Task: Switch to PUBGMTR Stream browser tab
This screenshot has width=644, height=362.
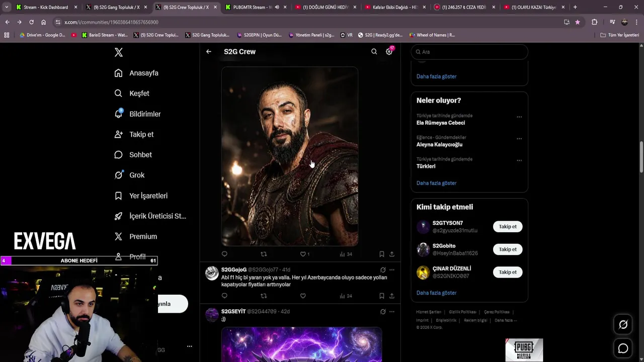Action: click(x=256, y=7)
